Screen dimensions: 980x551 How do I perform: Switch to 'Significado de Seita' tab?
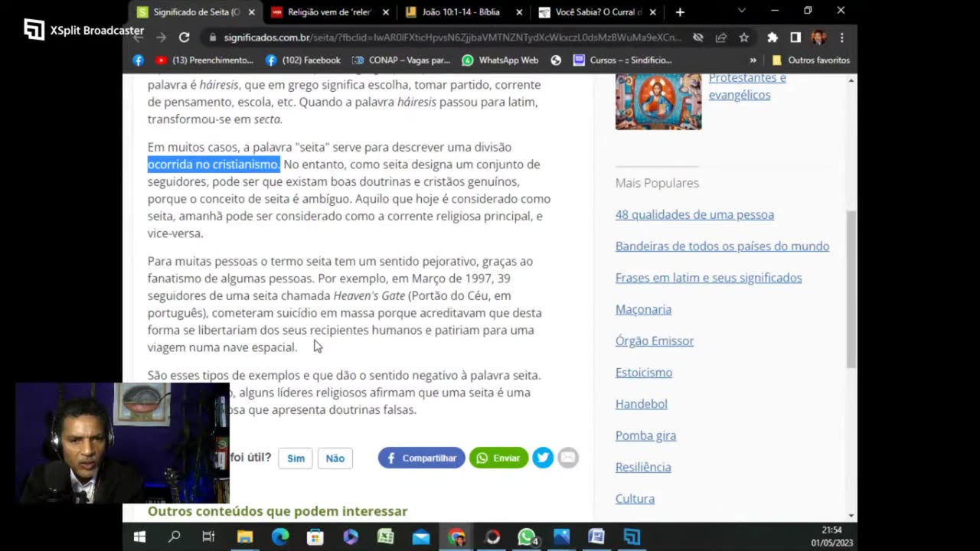pyautogui.click(x=198, y=12)
